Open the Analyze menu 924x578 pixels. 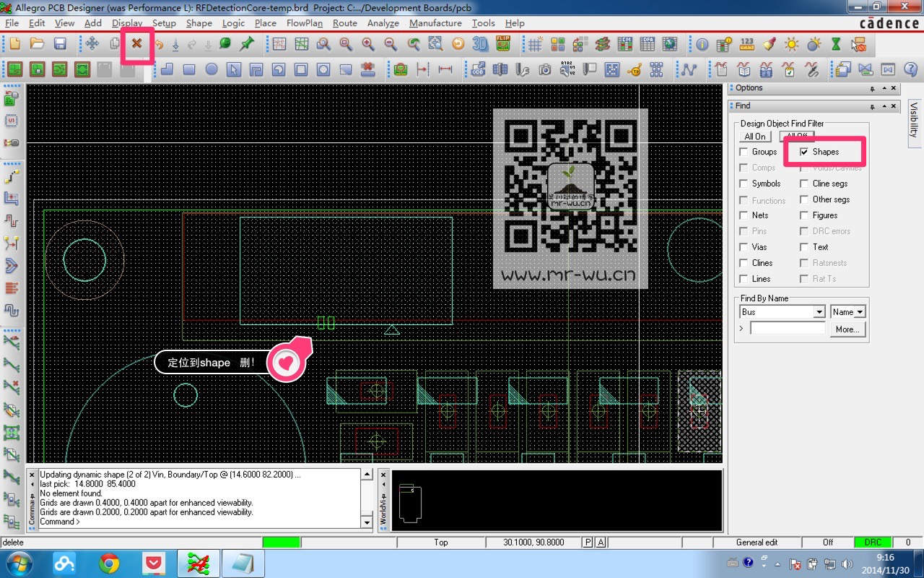pos(383,23)
